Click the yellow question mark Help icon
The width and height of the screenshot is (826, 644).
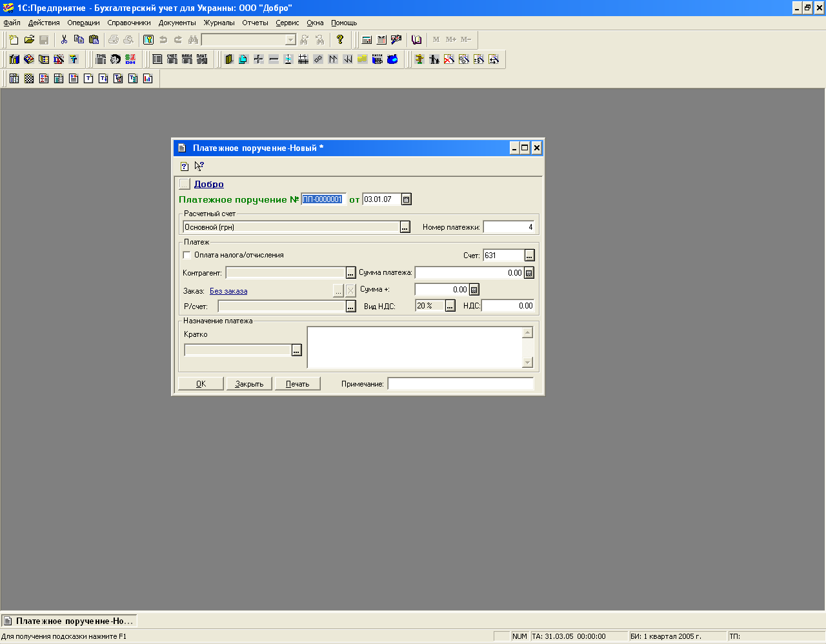[x=340, y=40]
